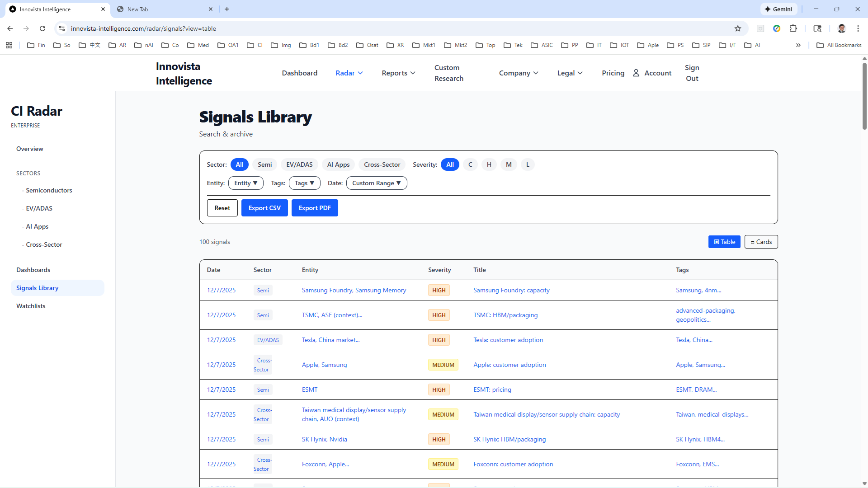Open the Tags dropdown
Image resolution: width=868 pixels, height=488 pixels.
point(304,183)
